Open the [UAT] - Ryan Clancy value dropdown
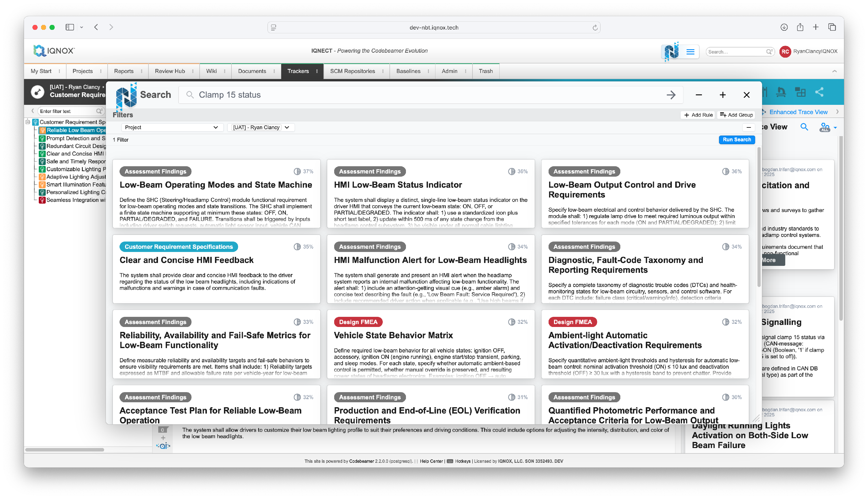Image resolution: width=868 pixels, height=499 pixels. click(287, 127)
